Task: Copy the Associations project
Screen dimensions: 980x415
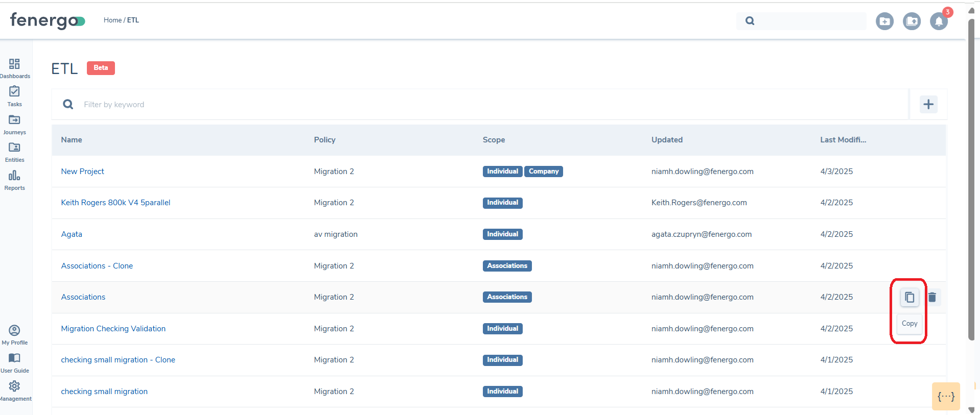Action: (x=909, y=297)
